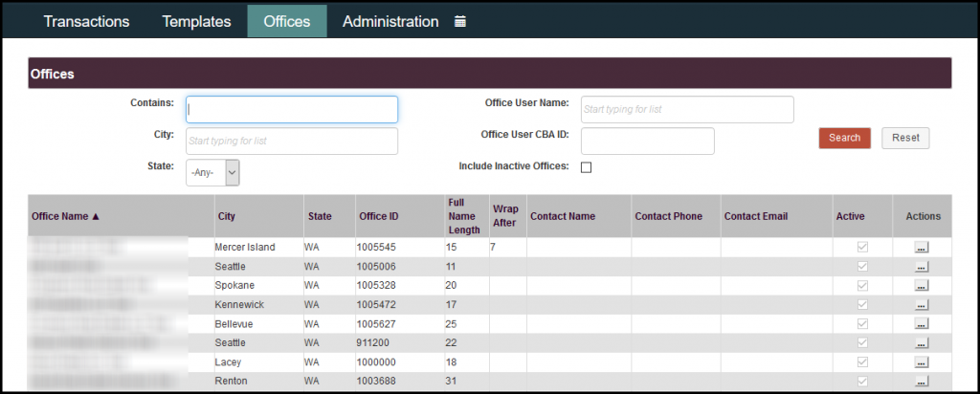
Task: Open the State dropdown set to -Any-
Action: (x=212, y=173)
